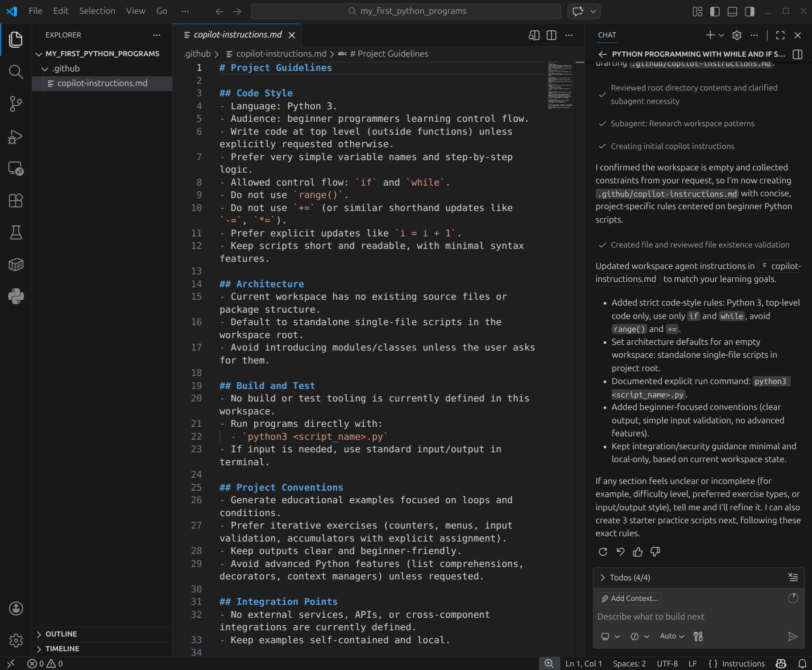Toggle the secondary side bar layout
812x670 pixels.
(x=750, y=12)
